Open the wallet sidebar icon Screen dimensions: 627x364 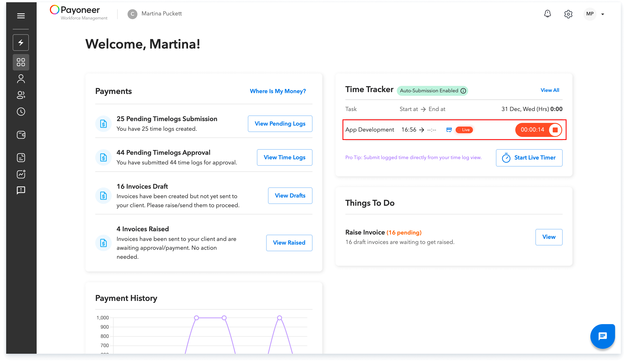pyautogui.click(x=21, y=135)
